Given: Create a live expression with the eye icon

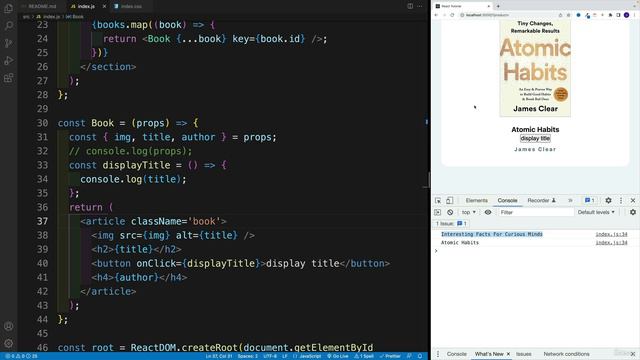Looking at the screenshot, I should pos(488,212).
